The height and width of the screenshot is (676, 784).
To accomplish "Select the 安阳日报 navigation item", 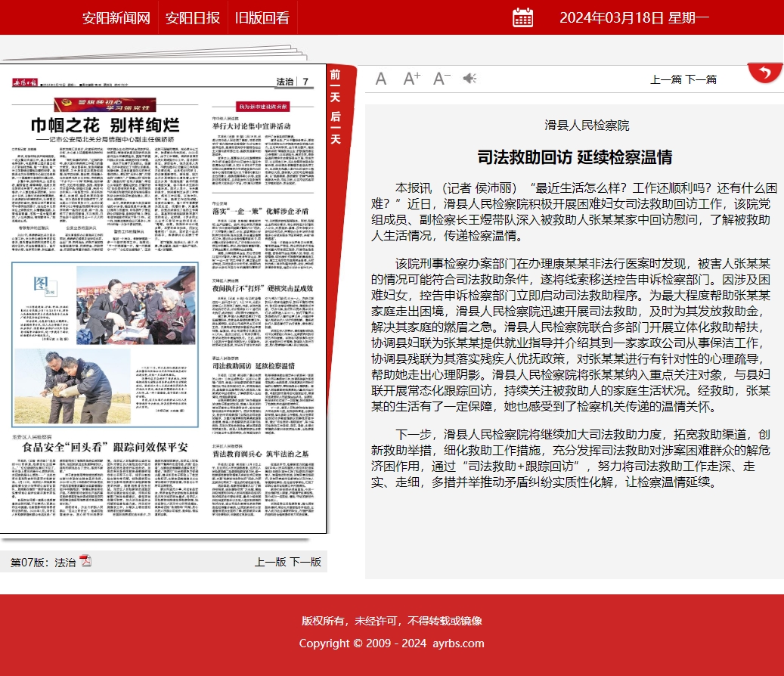I will 193,18.
